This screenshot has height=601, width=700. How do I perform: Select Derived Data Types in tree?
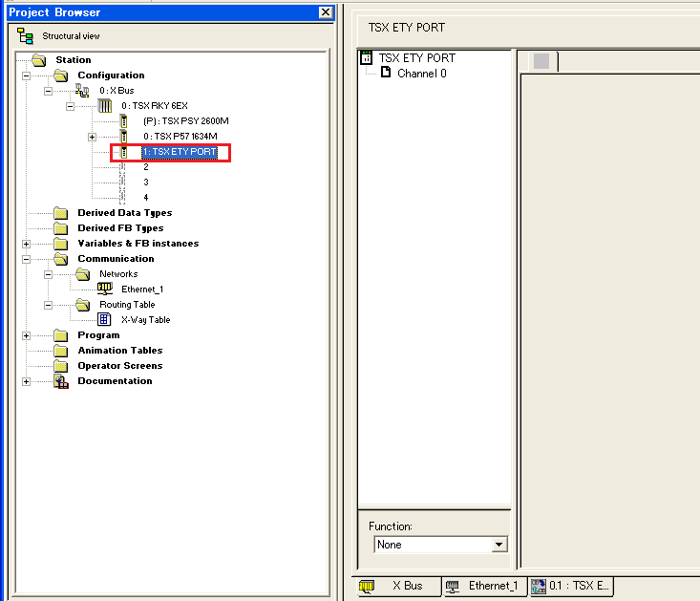[x=124, y=213]
